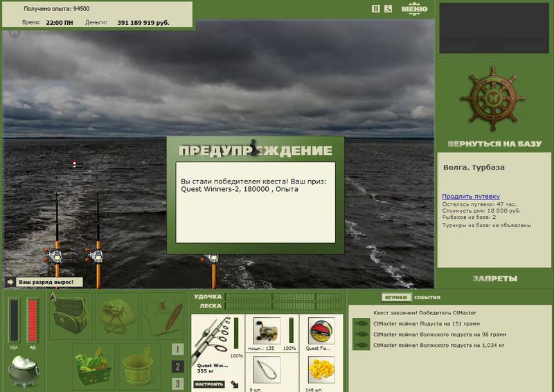554x392 pixels.
Task: Click ВЕРНУТЬСЯ НА БАЗУ
Action: (x=494, y=144)
